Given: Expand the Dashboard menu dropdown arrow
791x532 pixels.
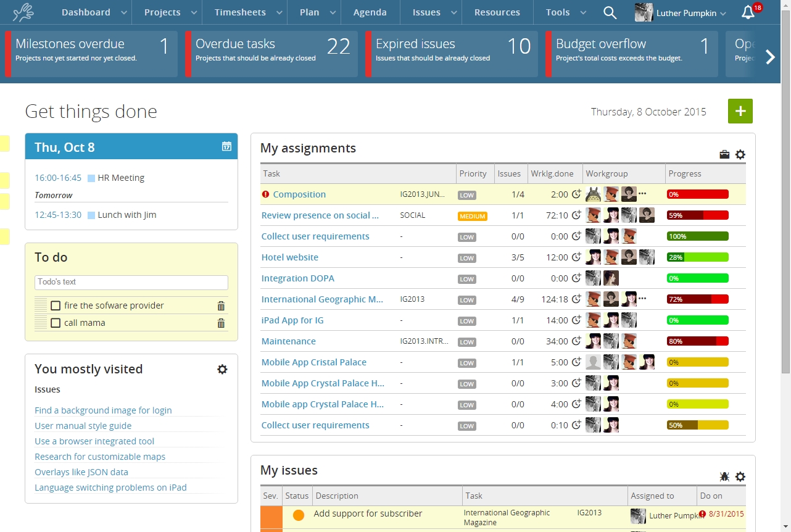Looking at the screenshot, I should click(123, 12).
